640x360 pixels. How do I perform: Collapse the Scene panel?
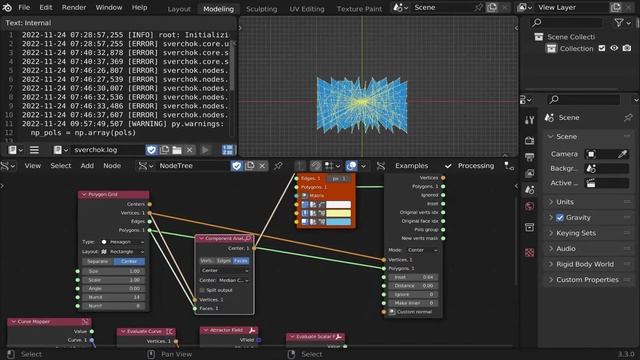551,136
